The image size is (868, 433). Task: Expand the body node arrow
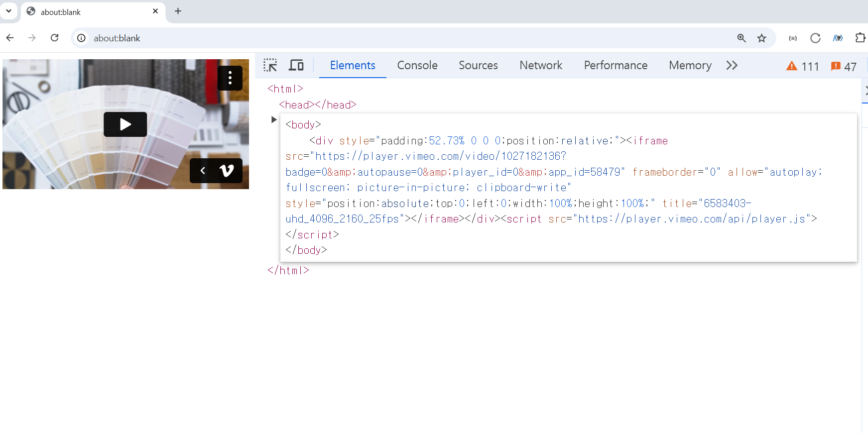(x=273, y=119)
